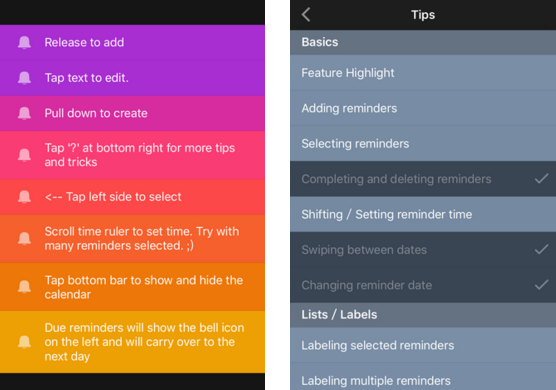
Task: Open the Feature Highlight tip
Action: click(423, 73)
